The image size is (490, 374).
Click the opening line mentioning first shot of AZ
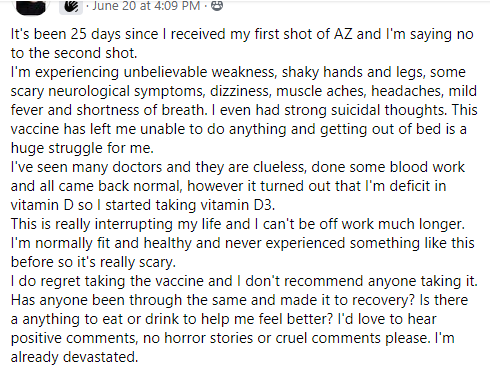pyautogui.click(x=242, y=34)
